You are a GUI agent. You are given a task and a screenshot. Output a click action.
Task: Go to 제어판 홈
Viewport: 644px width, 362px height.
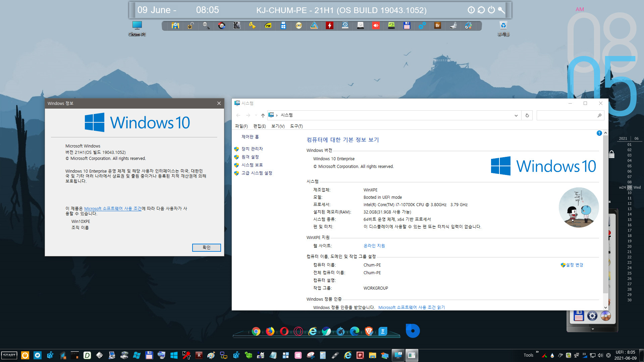(250, 137)
